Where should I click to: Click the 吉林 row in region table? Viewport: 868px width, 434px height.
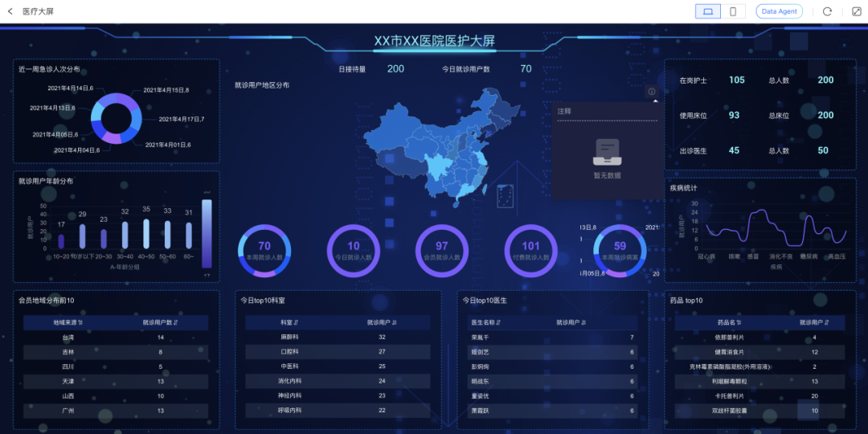(x=116, y=351)
